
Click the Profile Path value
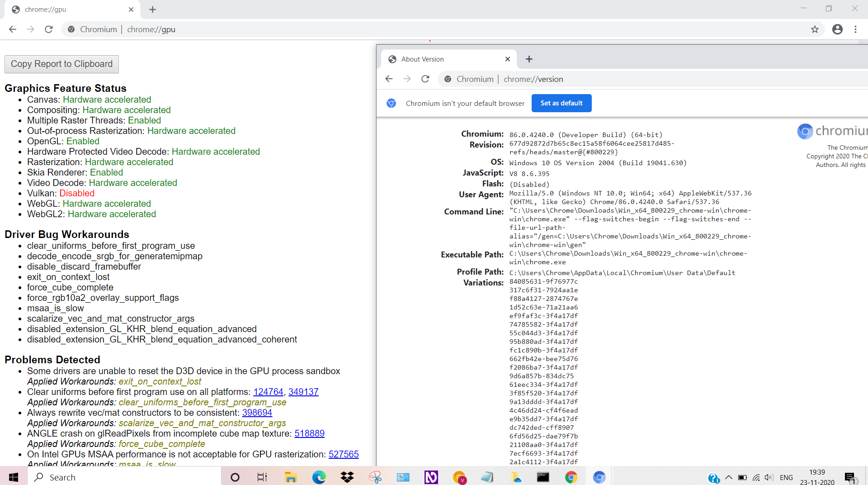622,273
